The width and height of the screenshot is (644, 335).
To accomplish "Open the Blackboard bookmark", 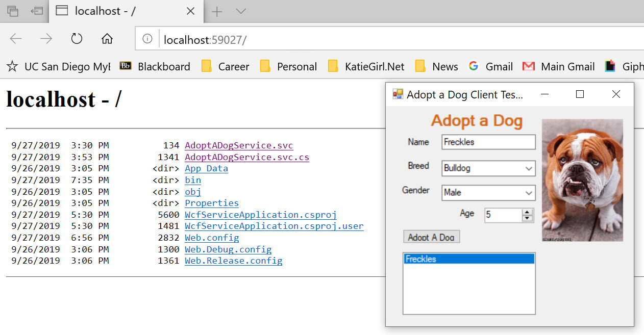I will [155, 66].
